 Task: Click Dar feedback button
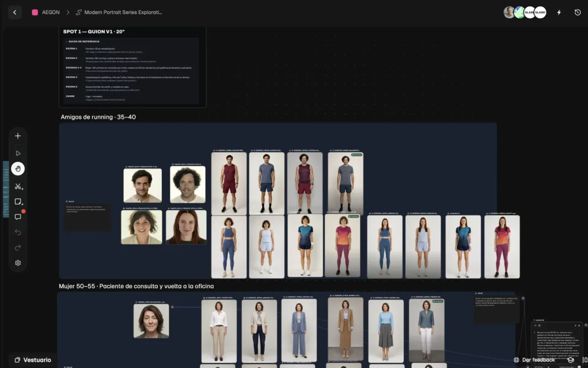pyautogui.click(x=534, y=360)
